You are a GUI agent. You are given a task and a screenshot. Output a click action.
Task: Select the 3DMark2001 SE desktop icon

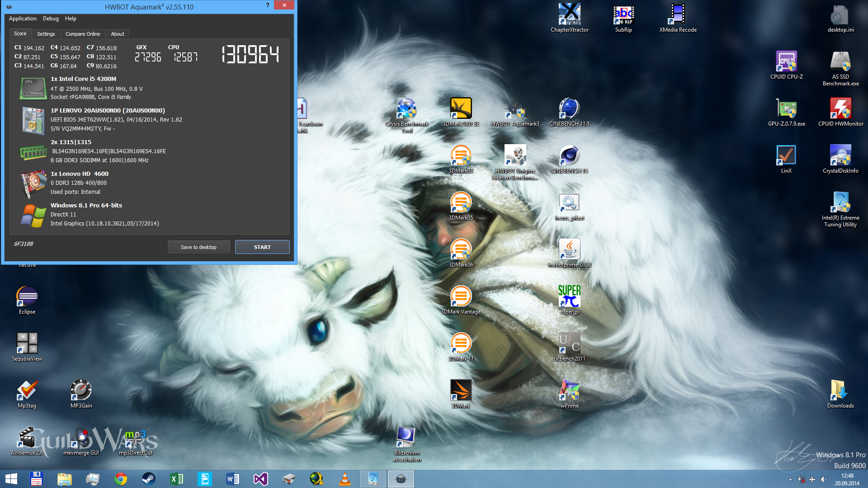tap(461, 112)
